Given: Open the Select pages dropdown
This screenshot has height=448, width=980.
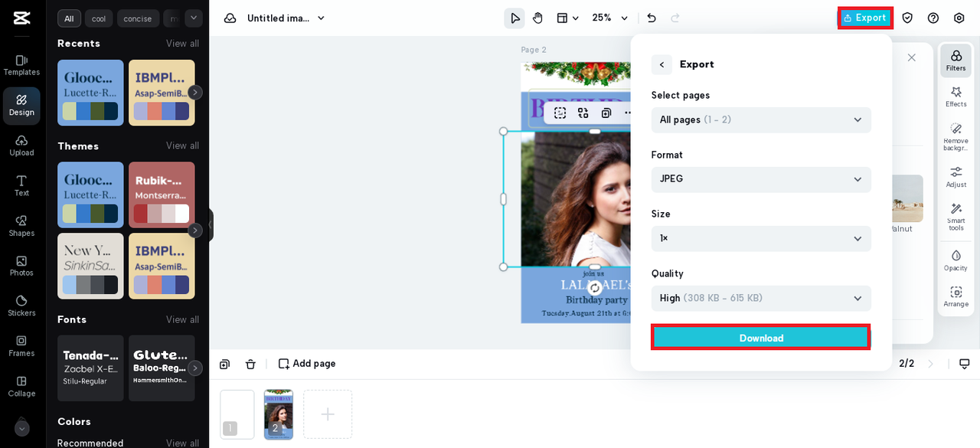Looking at the screenshot, I should pyautogui.click(x=761, y=119).
